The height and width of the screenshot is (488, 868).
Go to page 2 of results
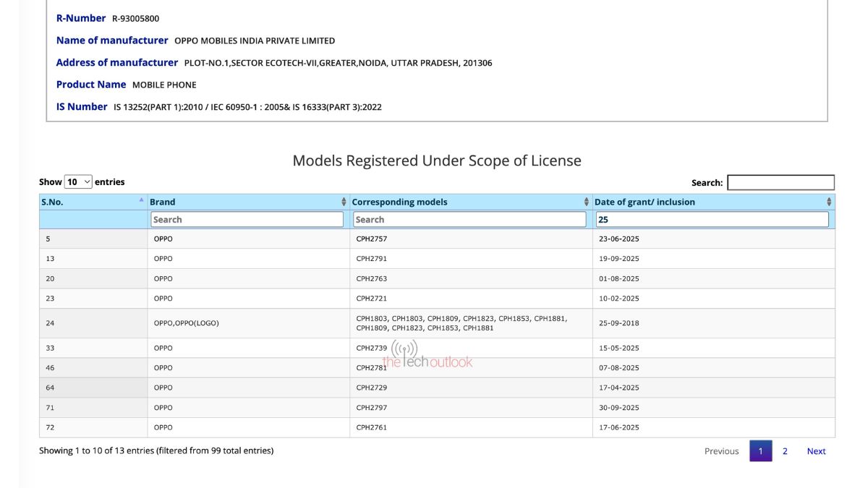(x=784, y=450)
